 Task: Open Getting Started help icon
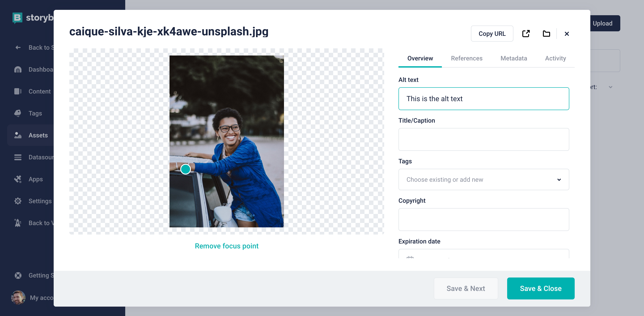[18, 275]
